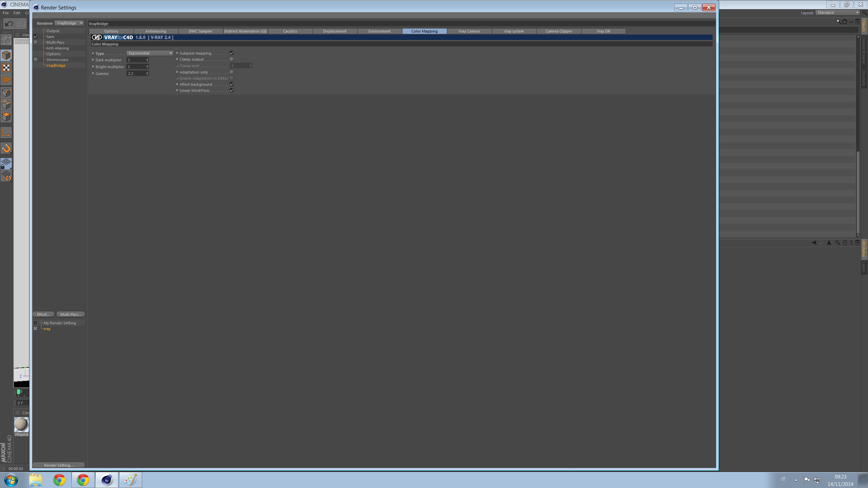Disable Subpixel mapping checkbox
Viewport: 868px width, 488px height.
232,53
